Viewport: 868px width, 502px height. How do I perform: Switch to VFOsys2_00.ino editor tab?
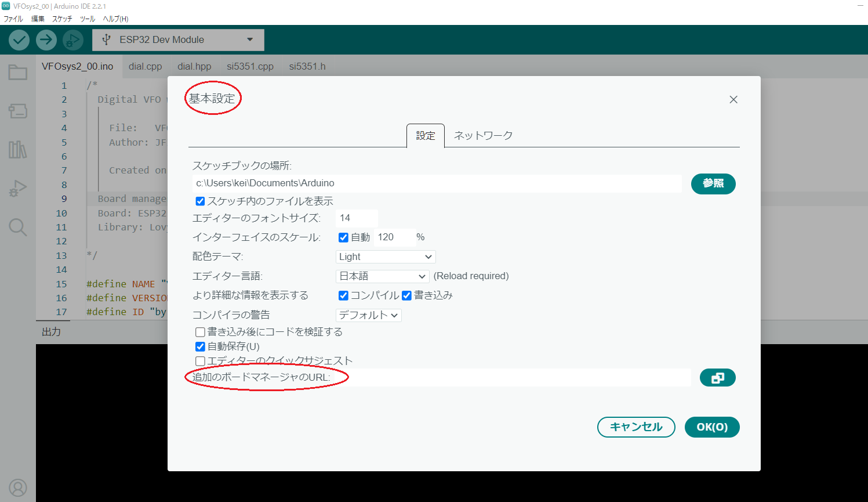click(78, 66)
